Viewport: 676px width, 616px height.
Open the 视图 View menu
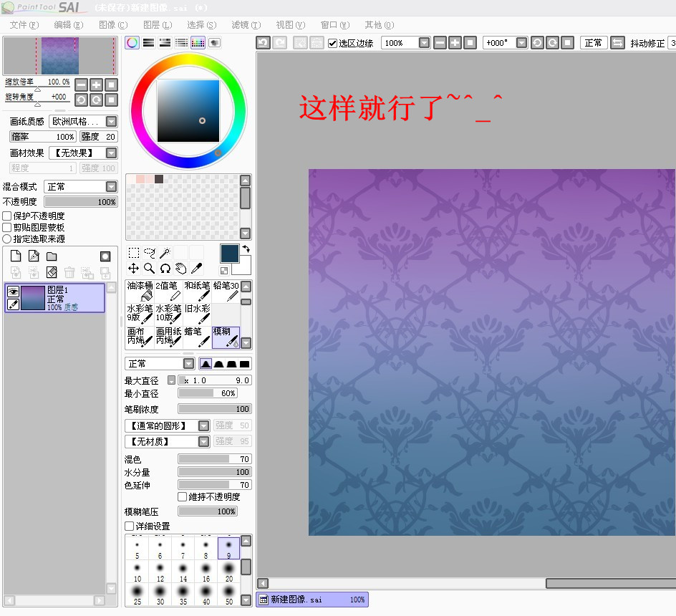tap(291, 25)
